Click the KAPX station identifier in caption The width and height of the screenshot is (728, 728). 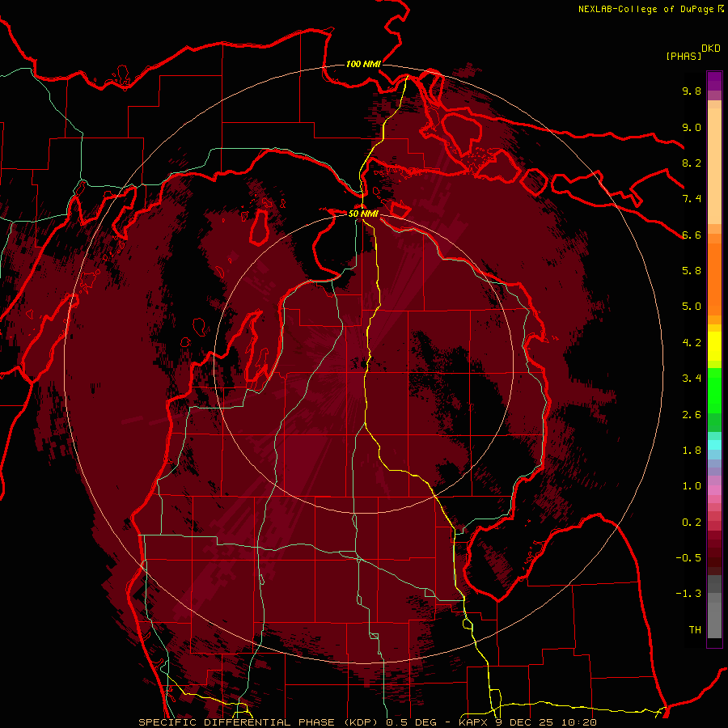coord(475,722)
